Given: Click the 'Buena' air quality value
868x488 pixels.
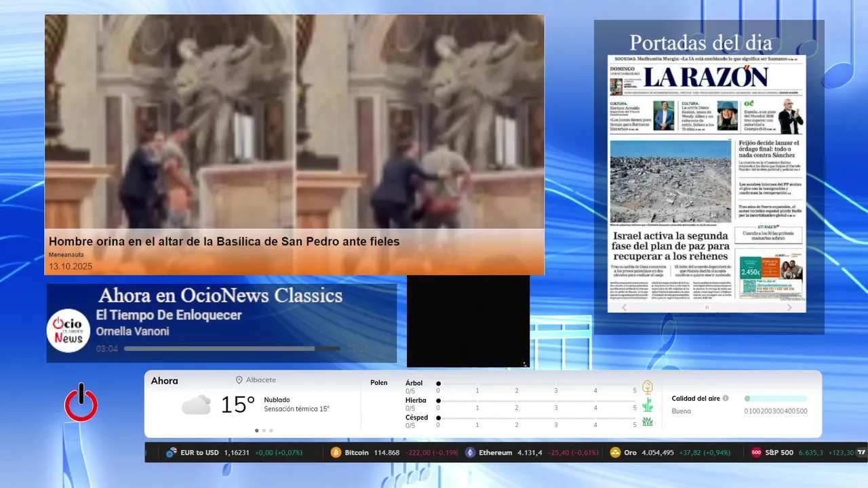Looking at the screenshot, I should tap(682, 411).
